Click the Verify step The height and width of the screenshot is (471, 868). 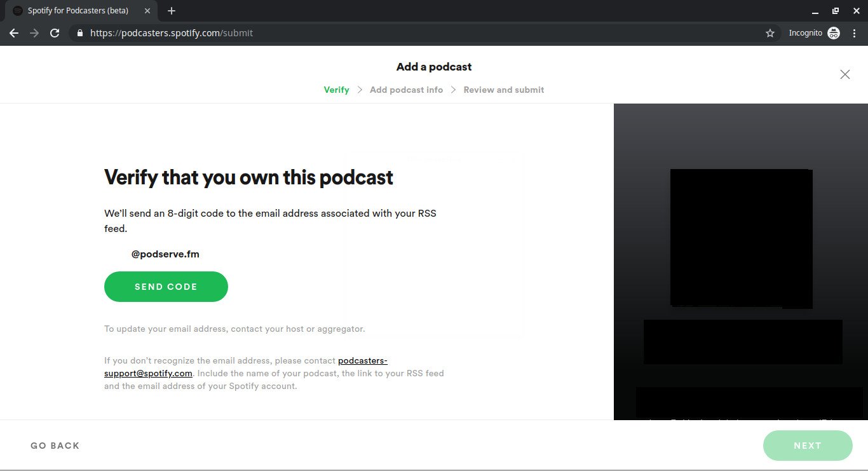pos(336,90)
